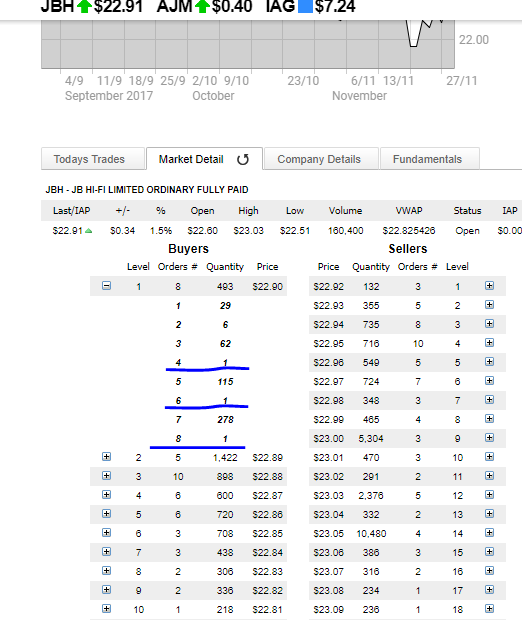The image size is (522, 620).
Task: Click the High value $23.03
Action: point(248,231)
